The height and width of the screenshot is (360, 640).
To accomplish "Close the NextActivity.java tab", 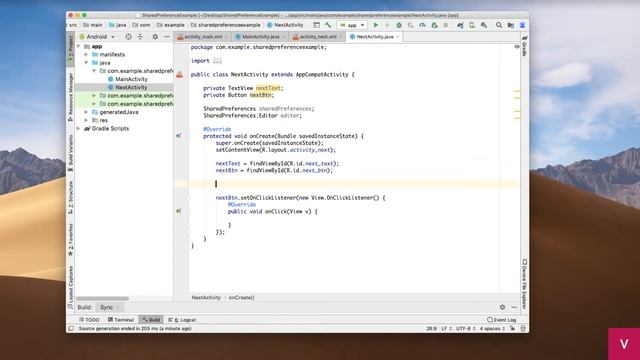I will tap(398, 37).
